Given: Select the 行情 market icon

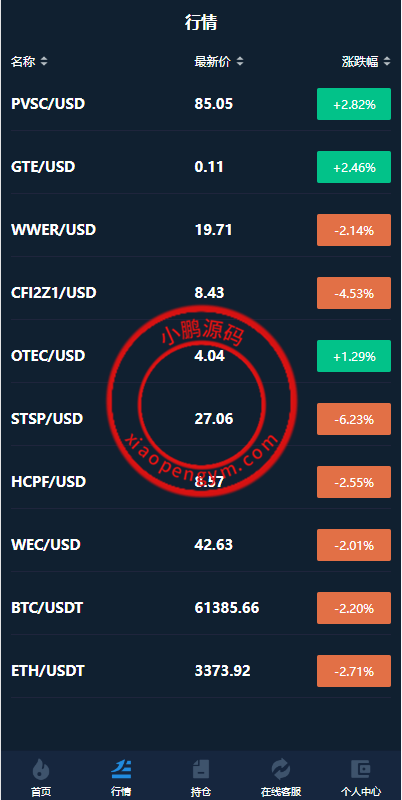Looking at the screenshot, I should click(121, 768).
